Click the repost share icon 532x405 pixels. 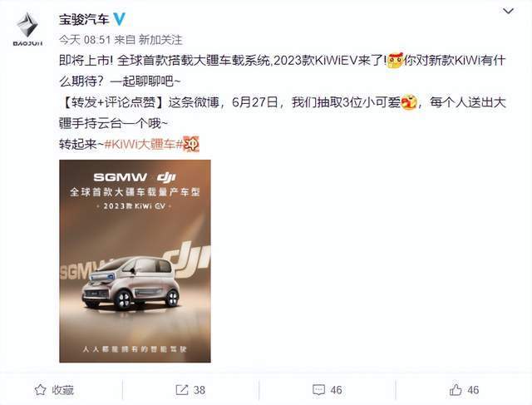click(x=182, y=390)
